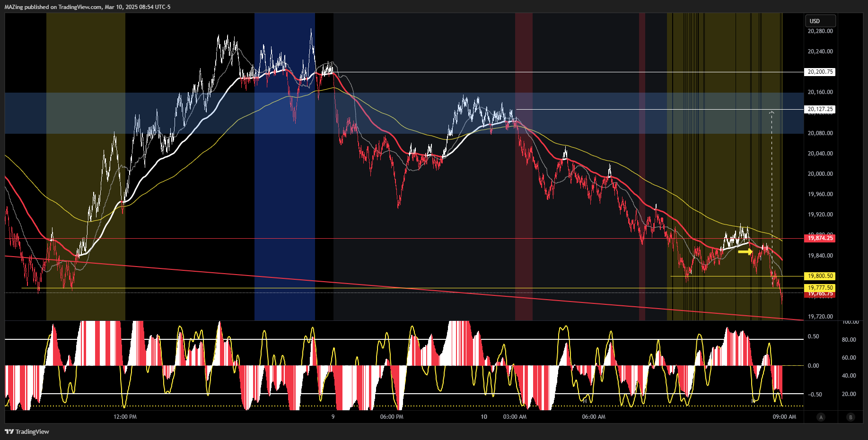Click the 19,840.00 axis value
The width and height of the screenshot is (868, 440).
click(x=820, y=256)
